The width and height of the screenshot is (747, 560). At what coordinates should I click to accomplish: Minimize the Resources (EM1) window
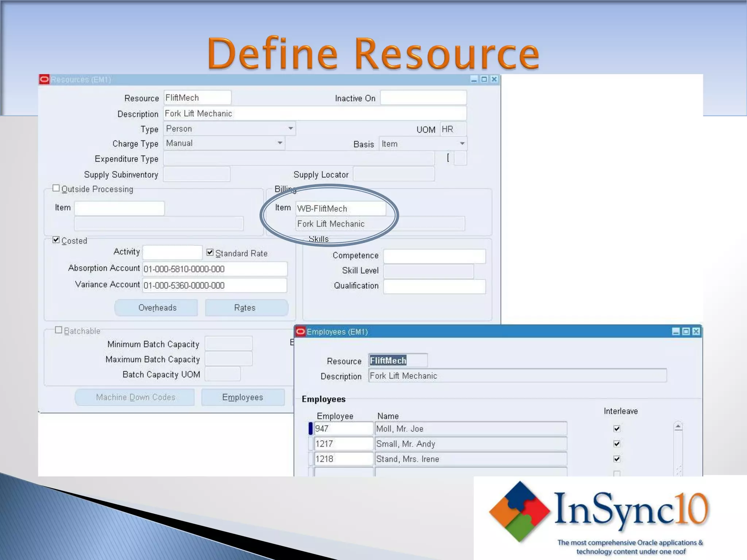click(x=474, y=79)
